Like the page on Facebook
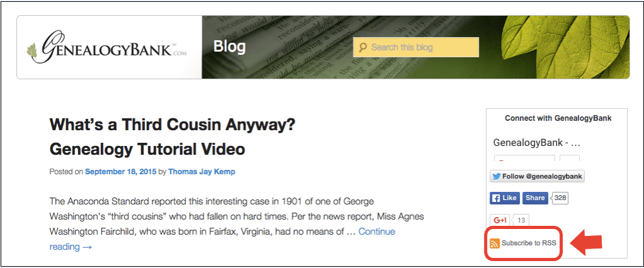Screen dimensions: 644x268 (505, 198)
